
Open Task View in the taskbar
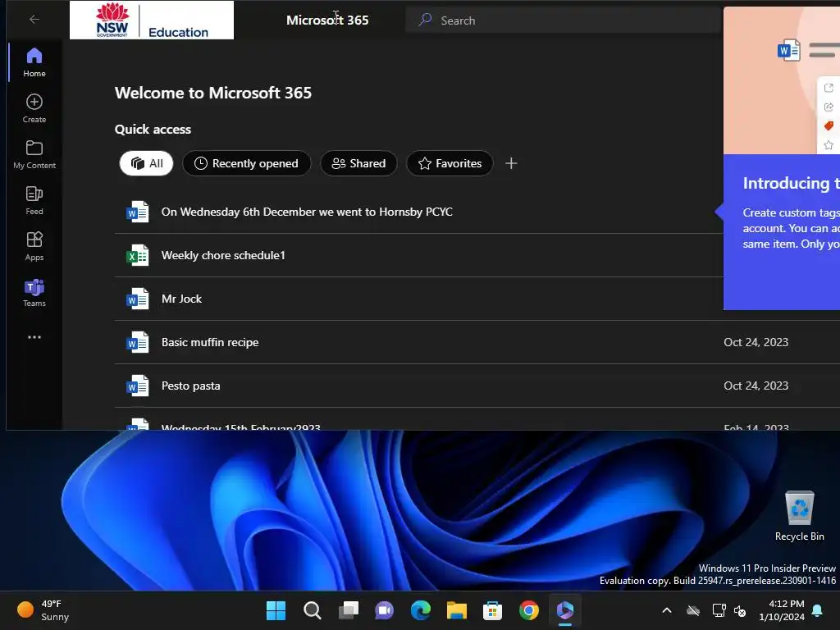click(348, 610)
